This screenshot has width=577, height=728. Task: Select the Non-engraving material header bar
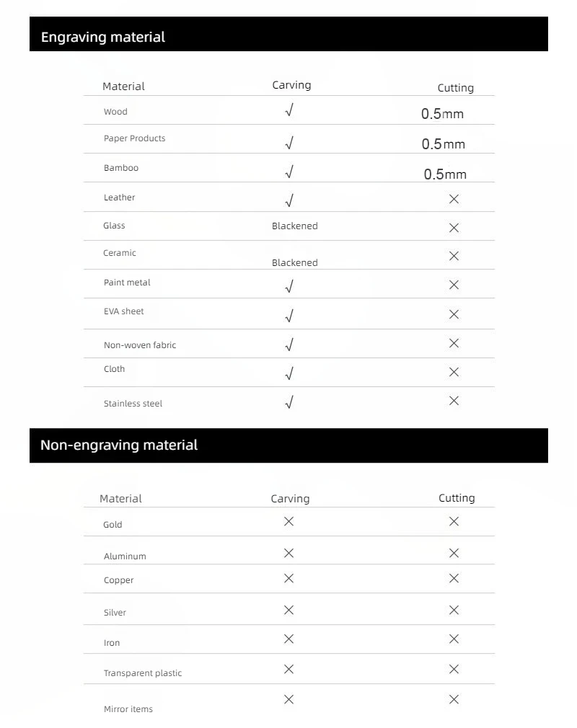288,445
